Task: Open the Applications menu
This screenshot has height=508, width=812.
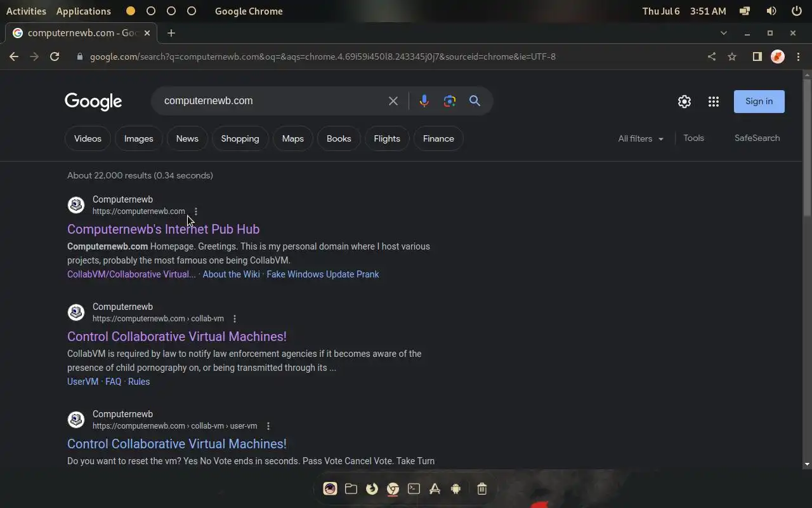Action: (x=83, y=11)
